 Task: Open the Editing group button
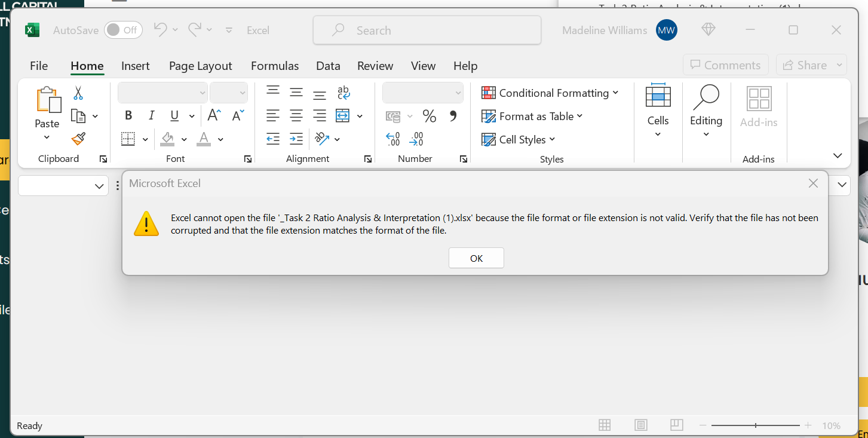pyautogui.click(x=706, y=112)
